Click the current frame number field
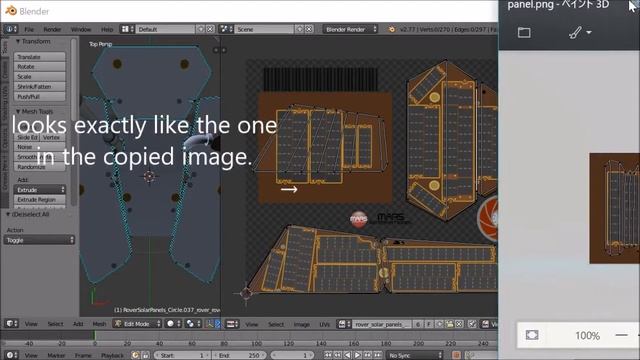640x360 pixels. (292, 355)
